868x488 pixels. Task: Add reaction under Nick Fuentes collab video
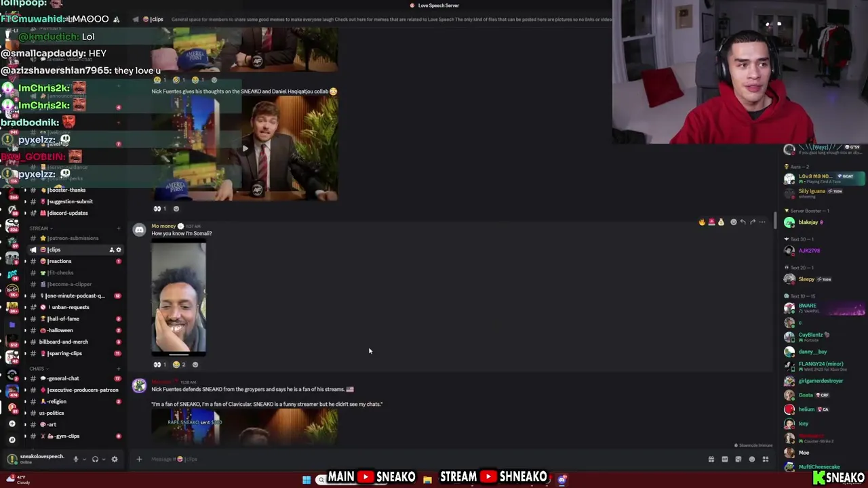176,209
